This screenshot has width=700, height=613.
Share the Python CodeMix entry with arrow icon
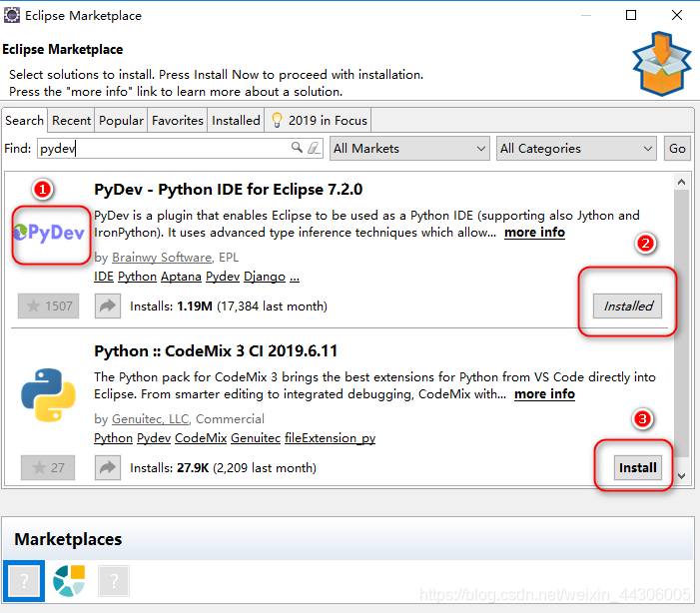pos(108,467)
